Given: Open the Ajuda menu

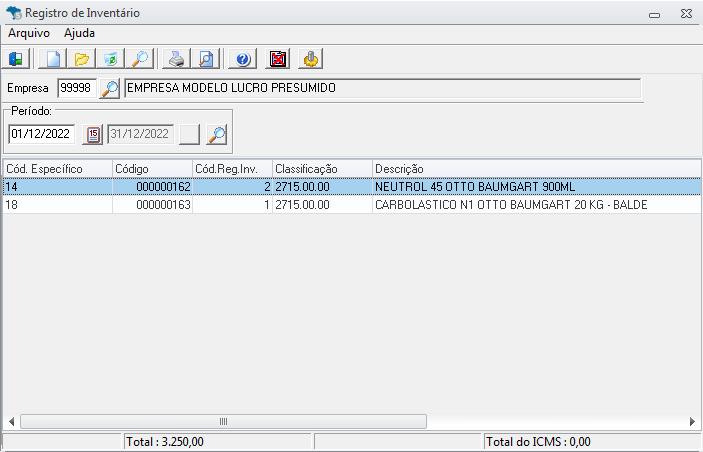Looking at the screenshot, I should tap(79, 33).
